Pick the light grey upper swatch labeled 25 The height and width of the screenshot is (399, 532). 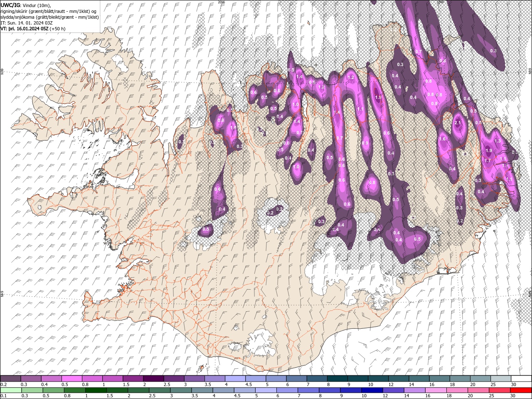coord(501,379)
